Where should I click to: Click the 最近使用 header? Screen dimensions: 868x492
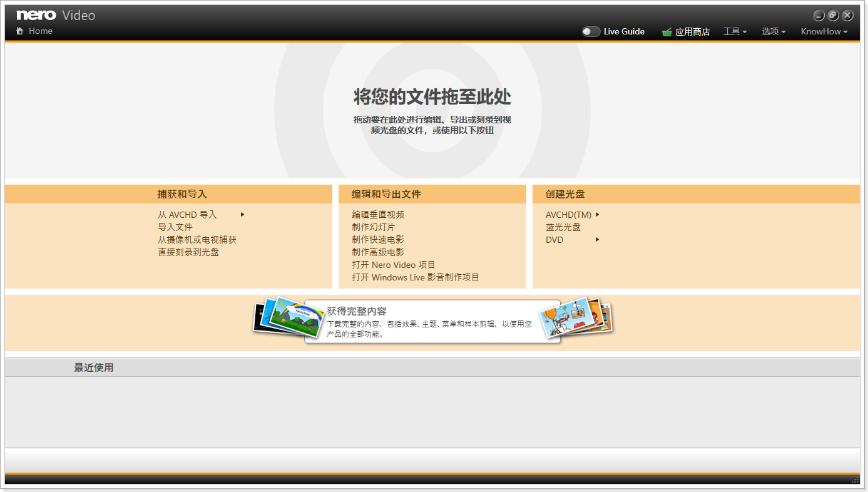pos(94,367)
